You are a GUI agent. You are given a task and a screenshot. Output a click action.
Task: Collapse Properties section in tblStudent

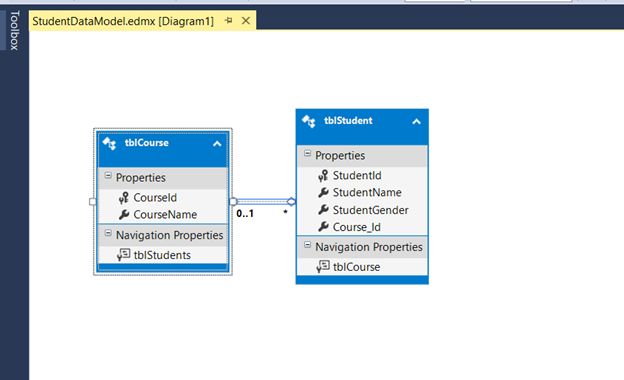pyautogui.click(x=307, y=153)
